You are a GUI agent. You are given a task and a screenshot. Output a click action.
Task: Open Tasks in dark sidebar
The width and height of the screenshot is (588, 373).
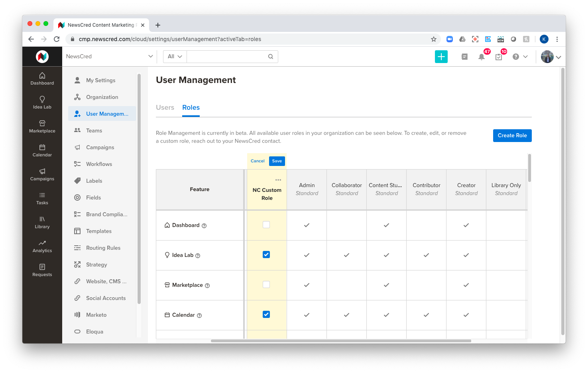[42, 198]
